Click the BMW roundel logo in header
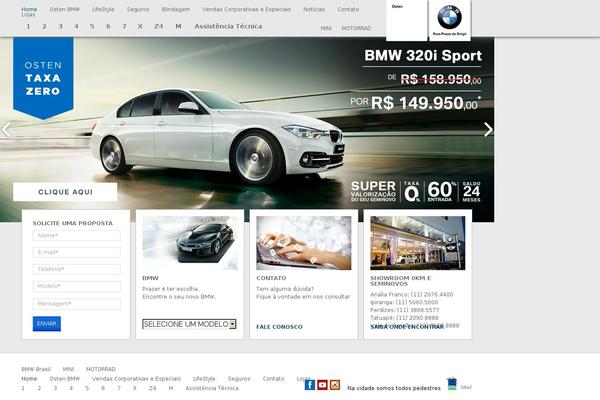The width and height of the screenshot is (600, 400). [x=450, y=17]
